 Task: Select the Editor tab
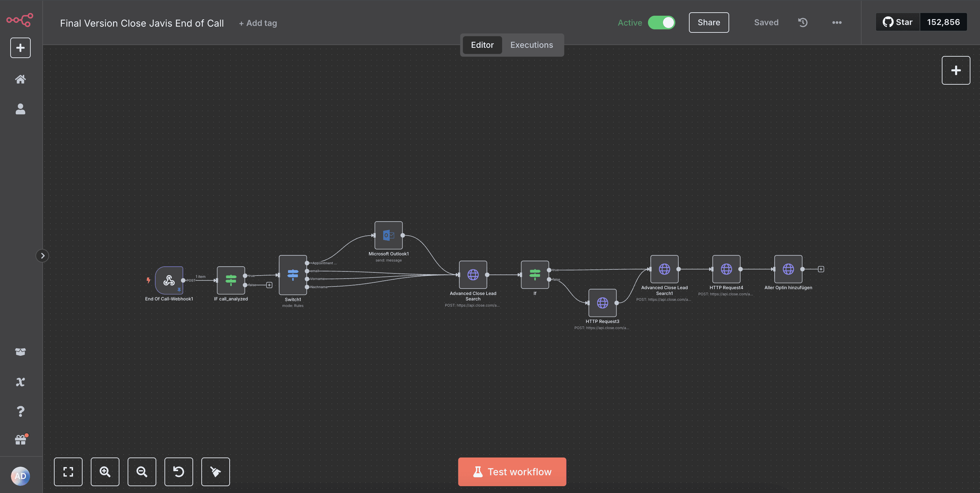pos(482,45)
